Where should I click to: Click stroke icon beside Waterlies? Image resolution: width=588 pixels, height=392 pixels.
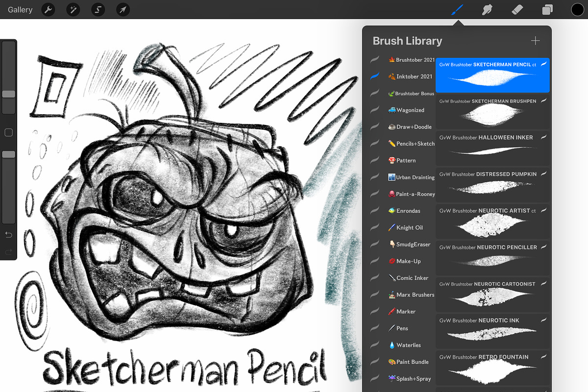(x=375, y=345)
